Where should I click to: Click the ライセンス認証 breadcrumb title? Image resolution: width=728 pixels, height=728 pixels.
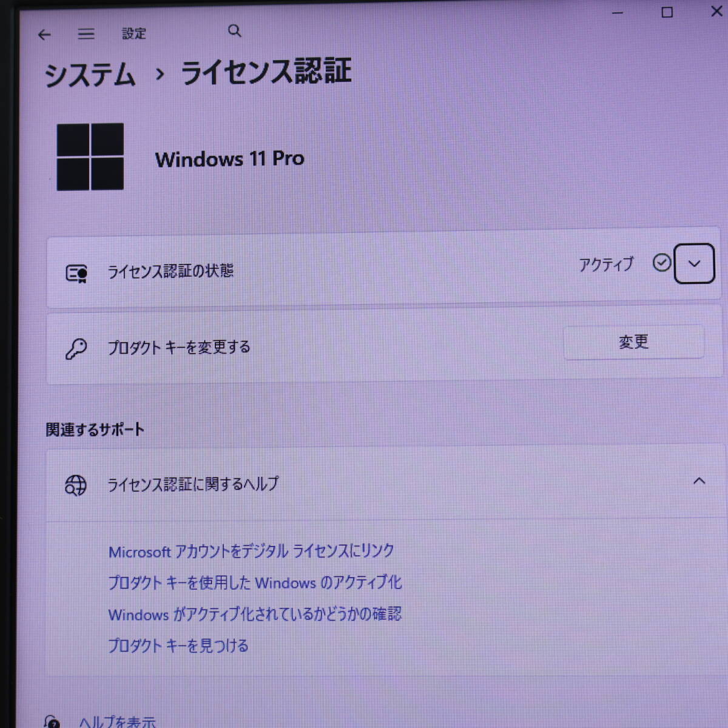pos(266,72)
